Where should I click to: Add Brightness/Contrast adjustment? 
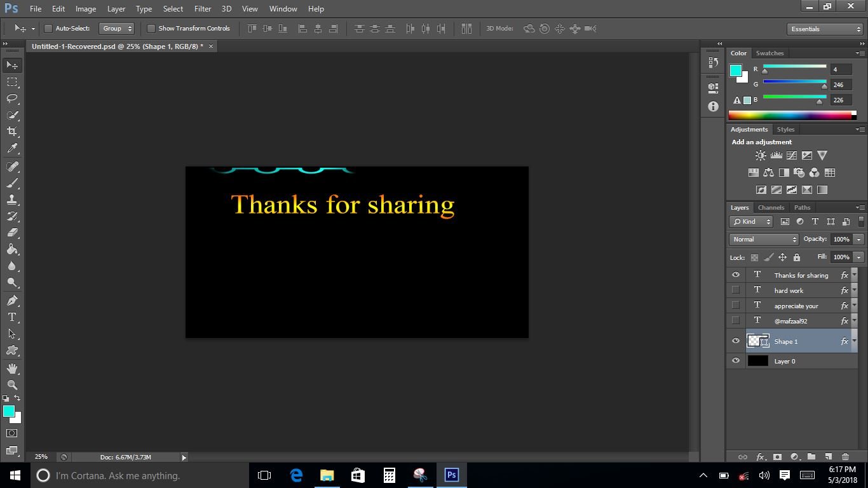point(761,155)
